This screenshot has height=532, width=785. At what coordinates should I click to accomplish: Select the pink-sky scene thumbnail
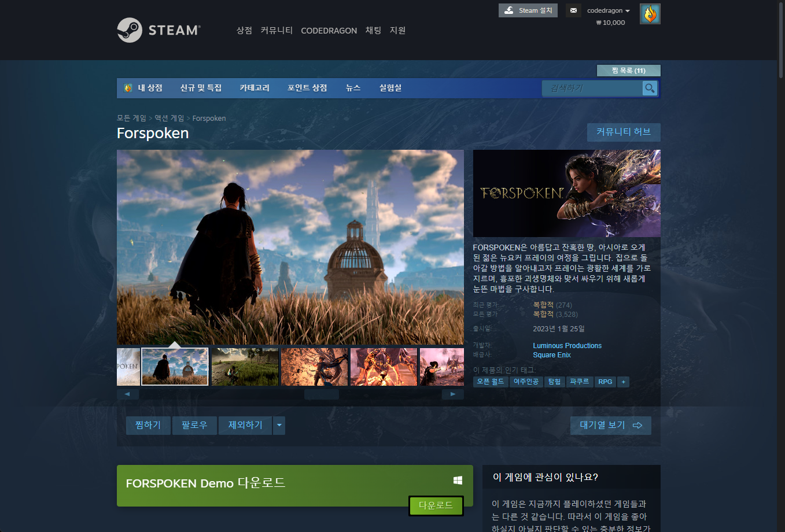tap(442, 367)
